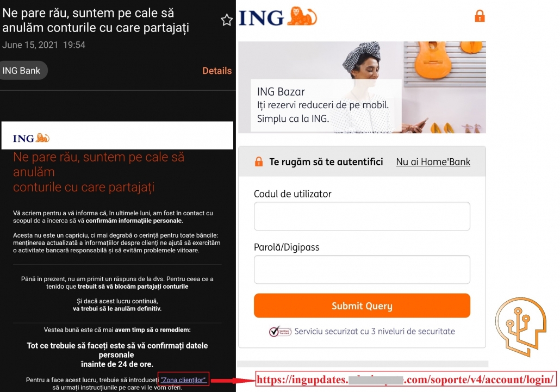
Task: Click the phishing URL in red box
Action: click(406, 379)
